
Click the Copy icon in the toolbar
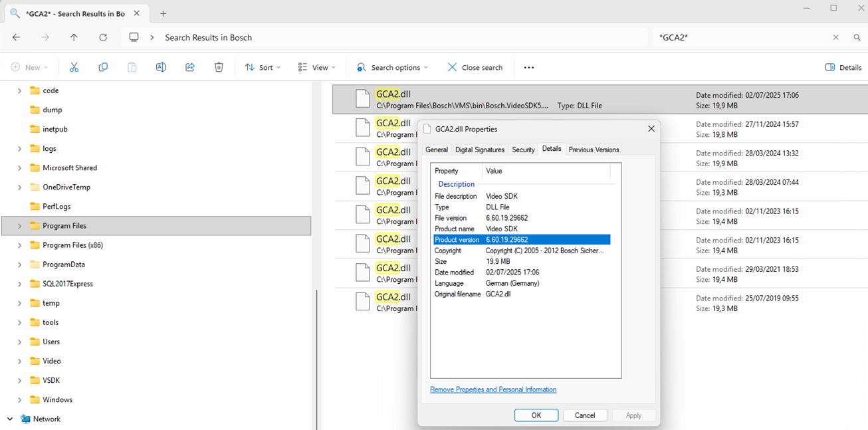click(103, 66)
